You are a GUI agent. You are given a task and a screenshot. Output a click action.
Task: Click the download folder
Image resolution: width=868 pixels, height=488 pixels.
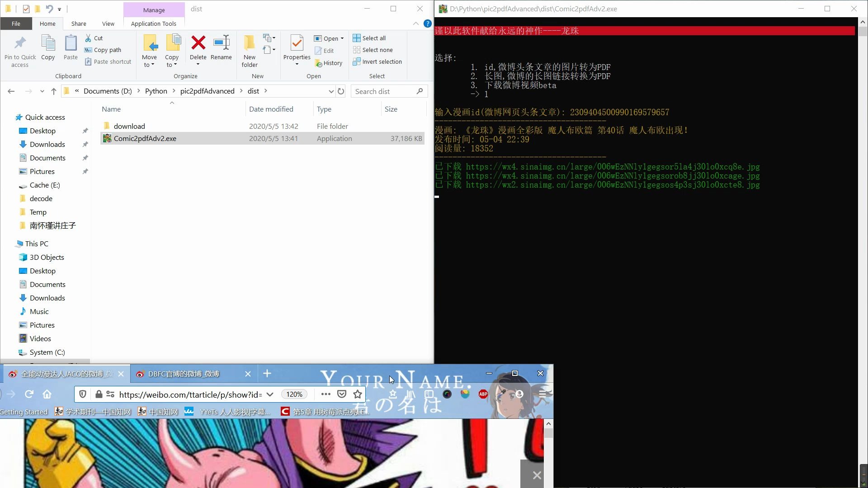coord(129,126)
